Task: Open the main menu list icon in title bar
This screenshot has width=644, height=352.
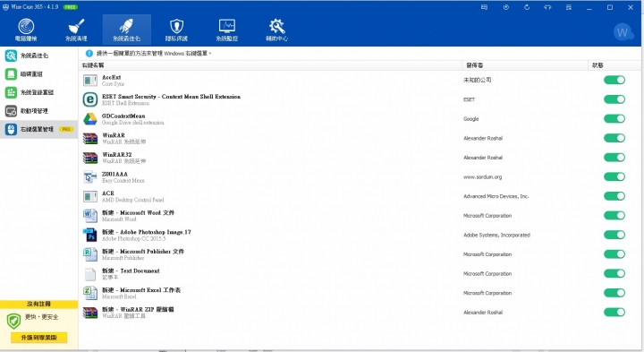Action: 569,7
